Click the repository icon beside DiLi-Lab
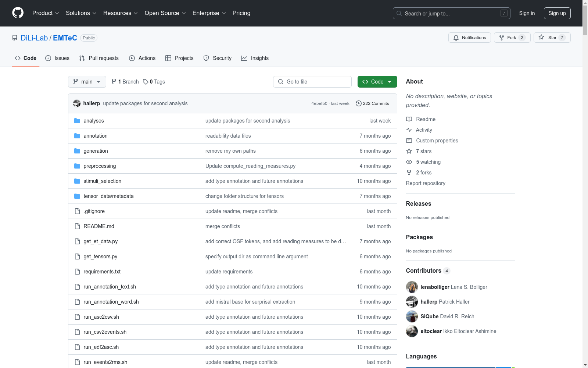Image resolution: width=588 pixels, height=368 pixels. click(x=15, y=38)
